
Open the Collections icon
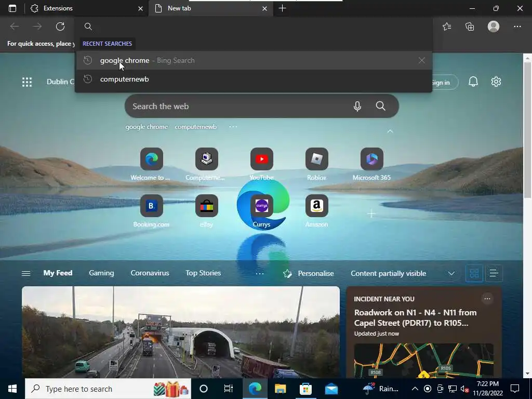click(x=470, y=26)
